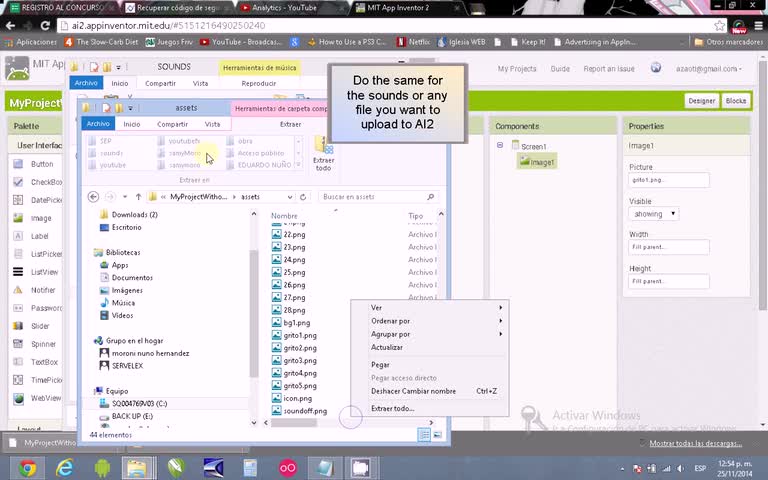Click Blocks button
This screenshot has height=480, width=768.
(x=736, y=101)
